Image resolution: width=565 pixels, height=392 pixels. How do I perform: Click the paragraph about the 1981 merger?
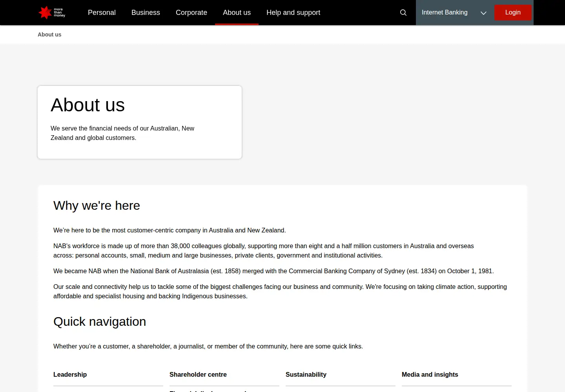pyautogui.click(x=273, y=271)
